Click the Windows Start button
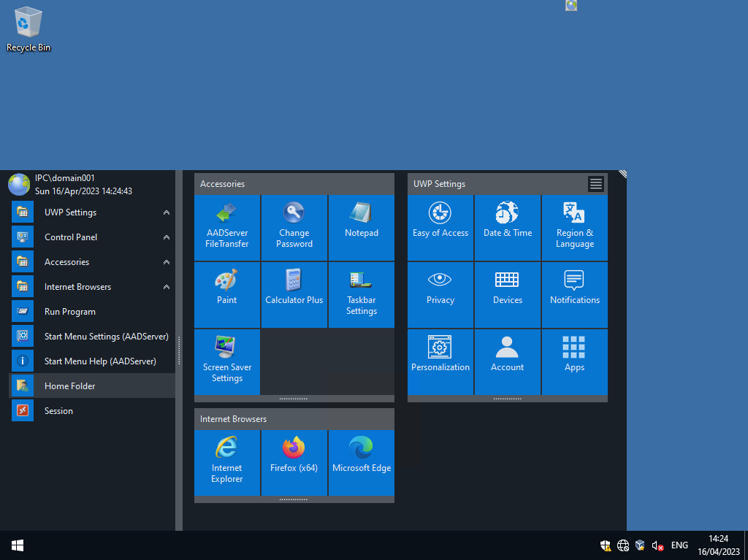Viewport: 748px width, 560px height. (18, 545)
